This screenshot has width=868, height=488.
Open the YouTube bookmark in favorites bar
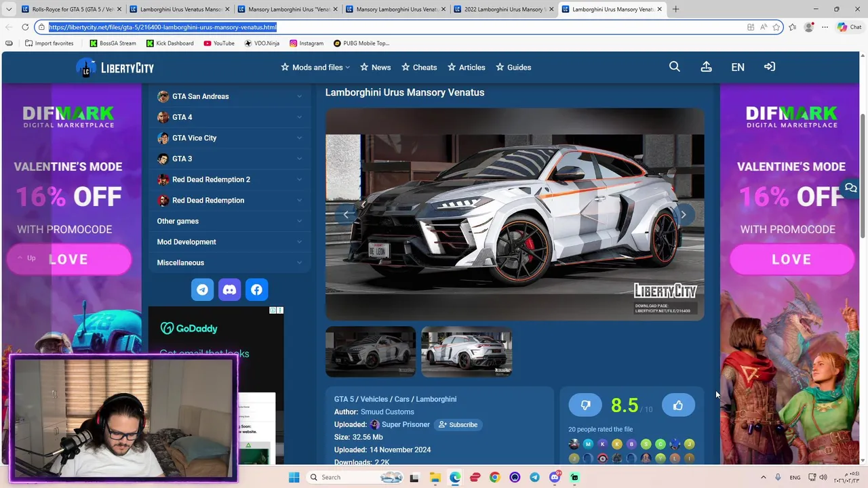coord(219,43)
